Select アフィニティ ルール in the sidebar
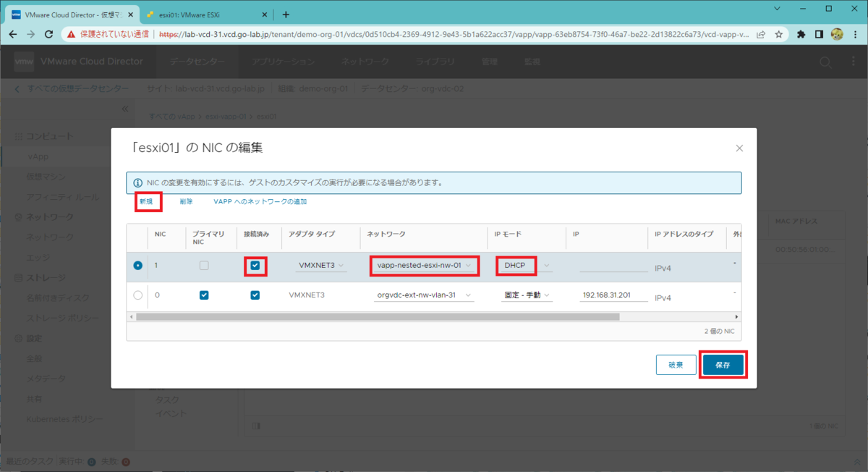 (63, 197)
